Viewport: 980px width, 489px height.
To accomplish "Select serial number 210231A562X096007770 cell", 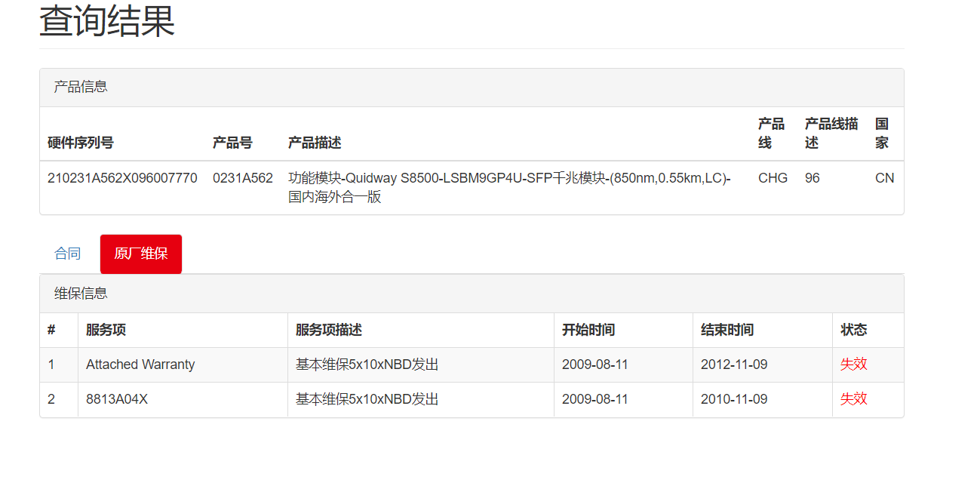I will tap(122, 178).
